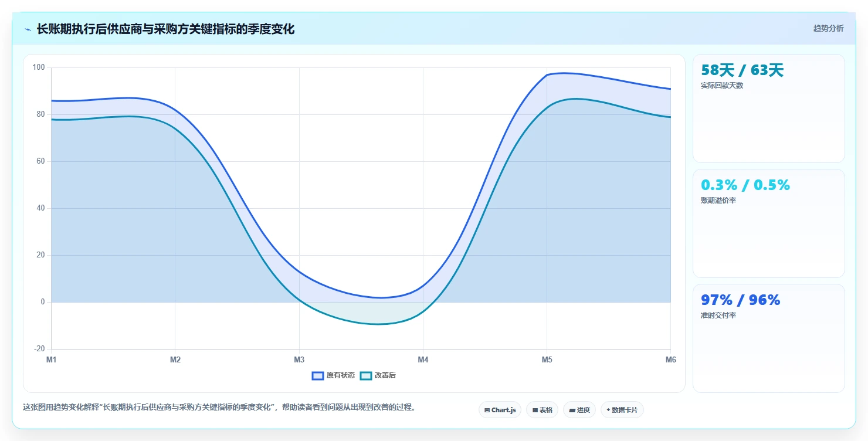This screenshot has width=868, height=441.
Task: Click the M4 axis label
Action: pos(423,359)
